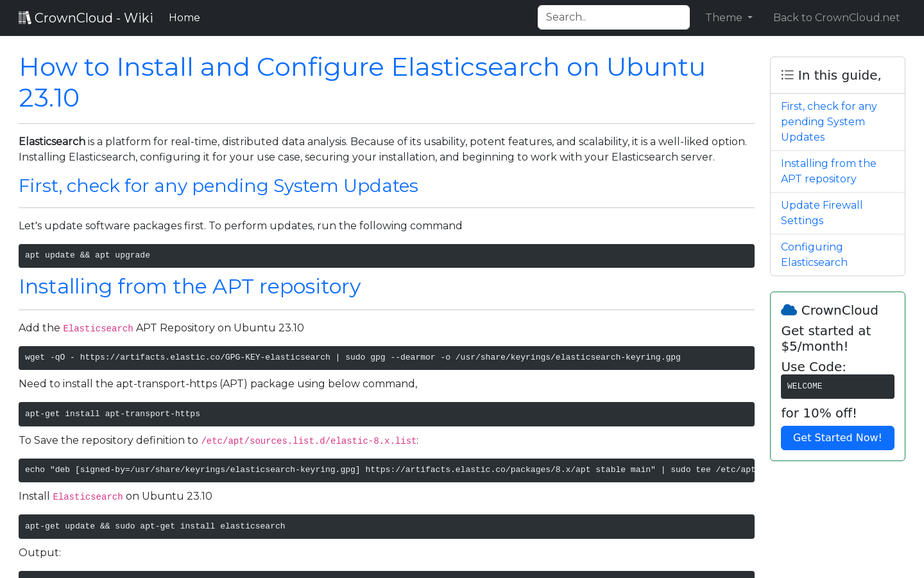Select the 'apt update && apt upgrade' code block
The height and width of the screenshot is (578, 924).
tap(386, 256)
